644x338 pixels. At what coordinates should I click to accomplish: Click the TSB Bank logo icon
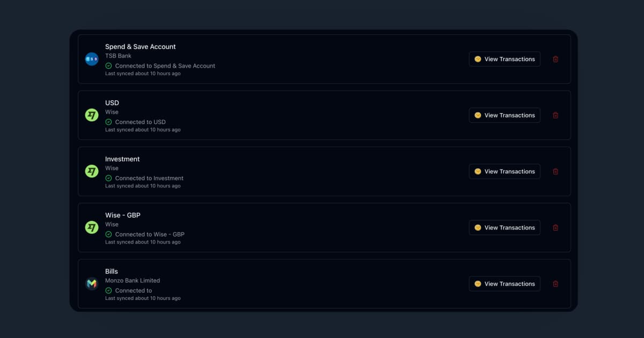[x=91, y=58]
